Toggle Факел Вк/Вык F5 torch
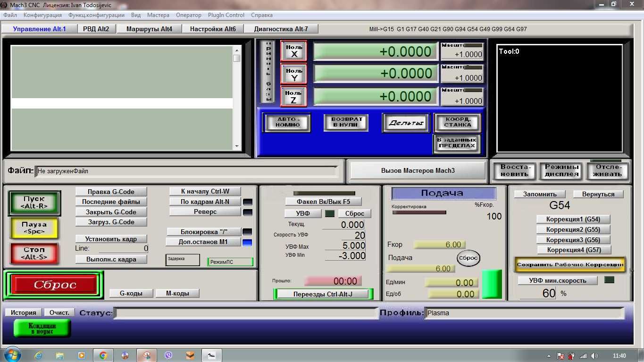The image size is (644, 362). tap(323, 202)
